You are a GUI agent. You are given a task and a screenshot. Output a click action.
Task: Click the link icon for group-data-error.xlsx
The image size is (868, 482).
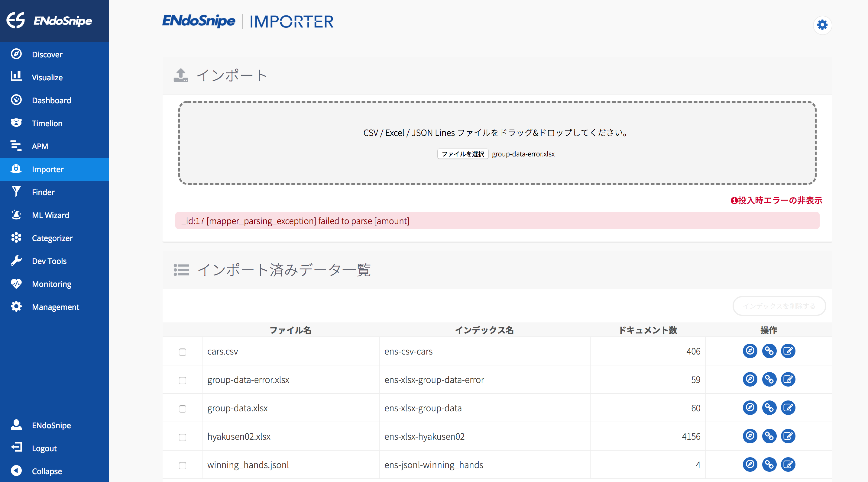coord(769,379)
